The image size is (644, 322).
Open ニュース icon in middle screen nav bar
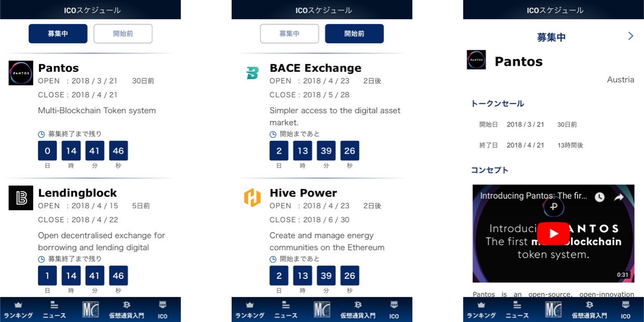pyautogui.click(x=286, y=305)
